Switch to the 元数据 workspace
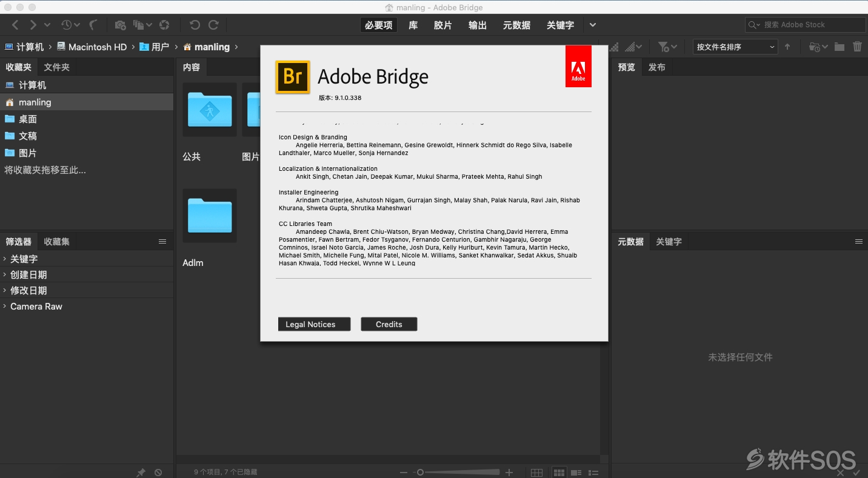Image resolution: width=868 pixels, height=478 pixels. 516,25
